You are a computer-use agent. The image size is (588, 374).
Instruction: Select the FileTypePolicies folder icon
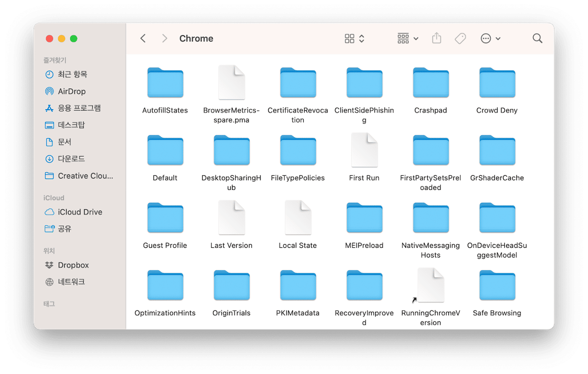point(298,150)
